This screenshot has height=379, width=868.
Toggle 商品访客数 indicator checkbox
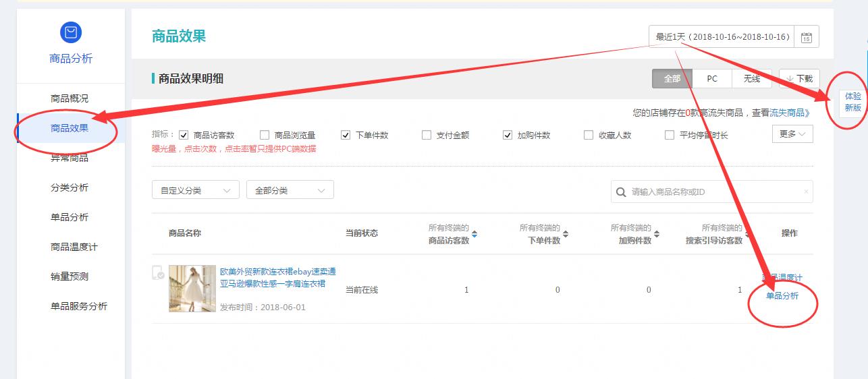tap(184, 135)
